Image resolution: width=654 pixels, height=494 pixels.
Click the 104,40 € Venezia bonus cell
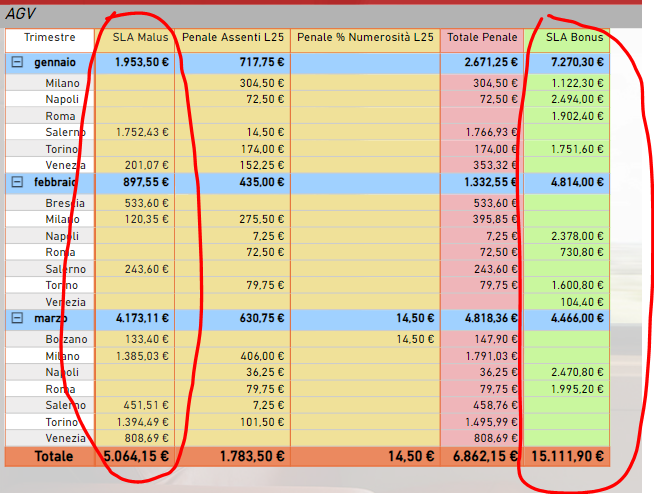click(x=582, y=302)
